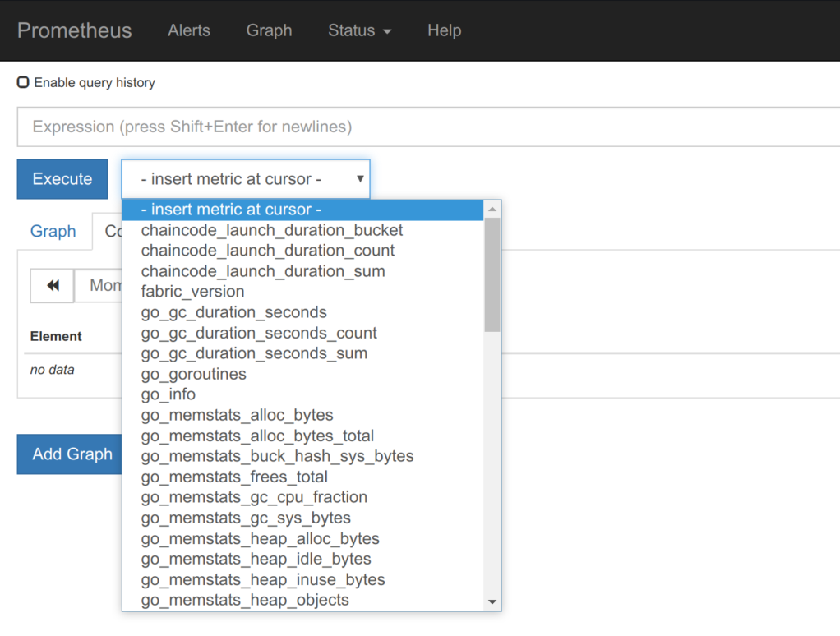Viewport: 840px width, 636px height.
Task: Go to the Graph navbar item
Action: tap(269, 30)
